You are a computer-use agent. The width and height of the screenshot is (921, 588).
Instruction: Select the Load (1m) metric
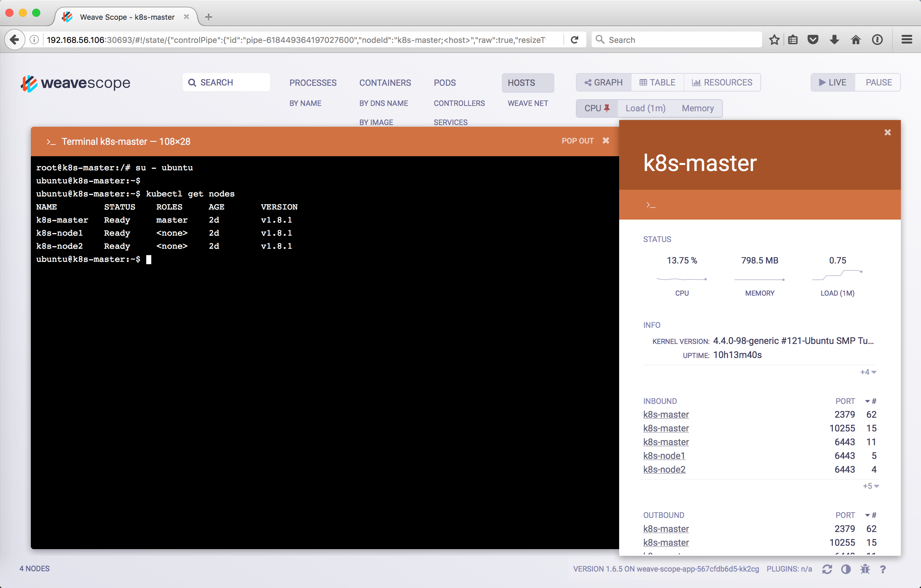645,108
